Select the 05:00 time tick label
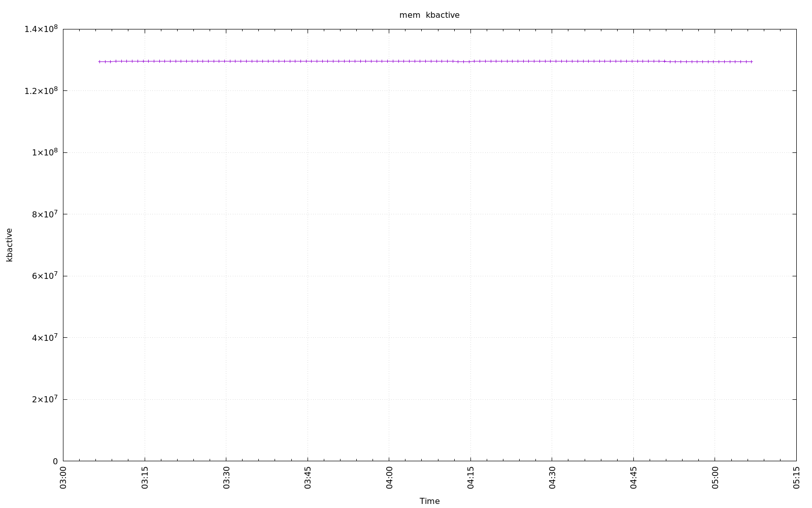This screenshot has width=812, height=508. coord(715,478)
